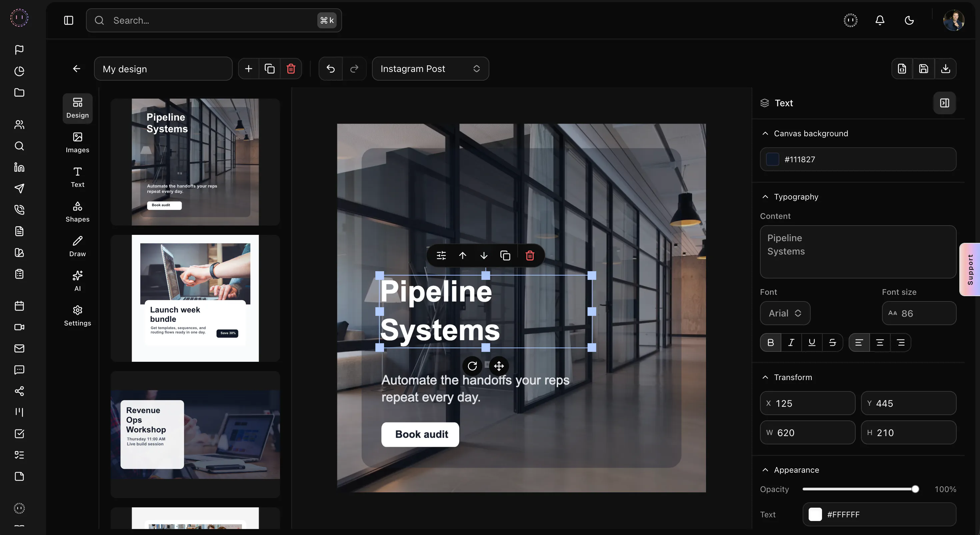Screen dimensions: 980x535
Task: Select the Pipeline Systems template thumbnail
Action: (x=195, y=162)
